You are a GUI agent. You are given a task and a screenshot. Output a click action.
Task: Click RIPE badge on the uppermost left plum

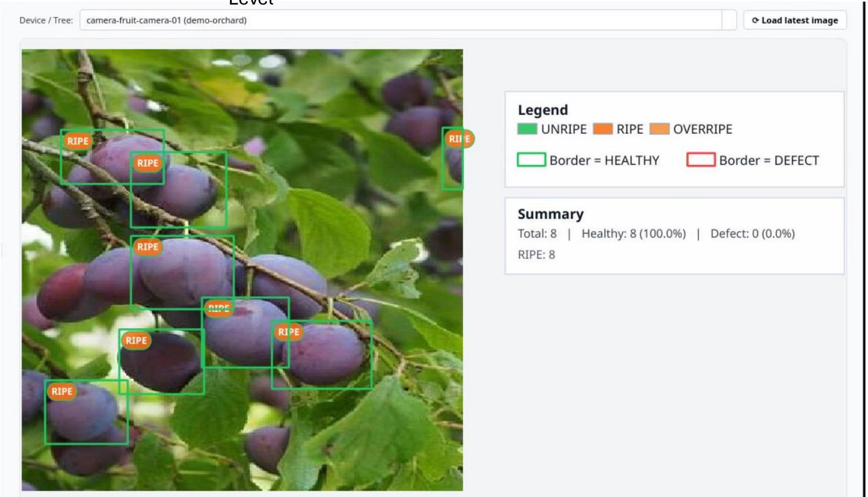pyautogui.click(x=78, y=141)
